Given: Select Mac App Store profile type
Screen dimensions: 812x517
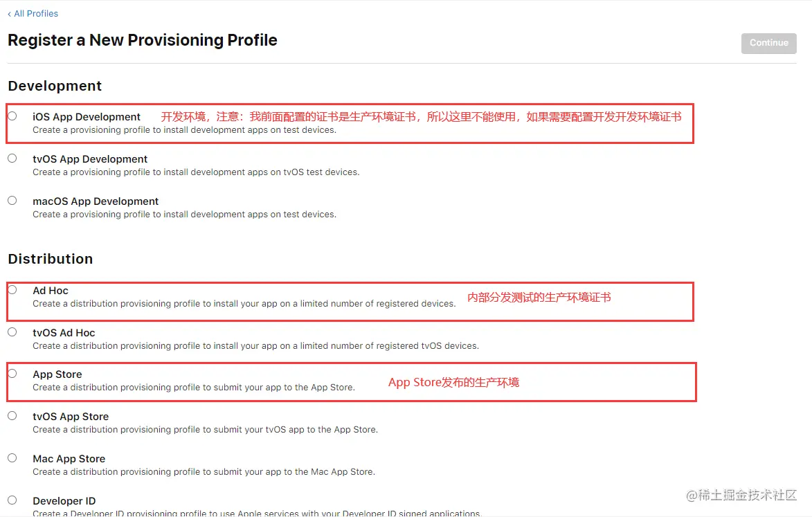Looking at the screenshot, I should click(12, 457).
